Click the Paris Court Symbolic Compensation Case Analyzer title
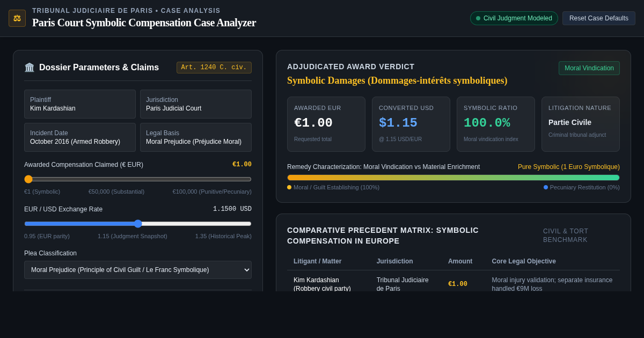This screenshot has width=644, height=338. 144,23
